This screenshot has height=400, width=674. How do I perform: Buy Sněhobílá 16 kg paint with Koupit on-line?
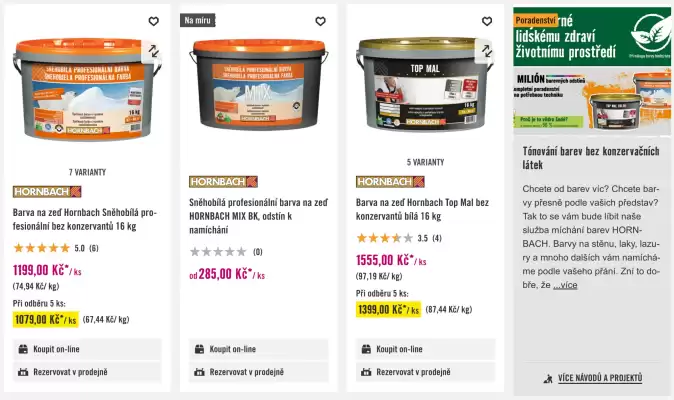click(x=87, y=349)
